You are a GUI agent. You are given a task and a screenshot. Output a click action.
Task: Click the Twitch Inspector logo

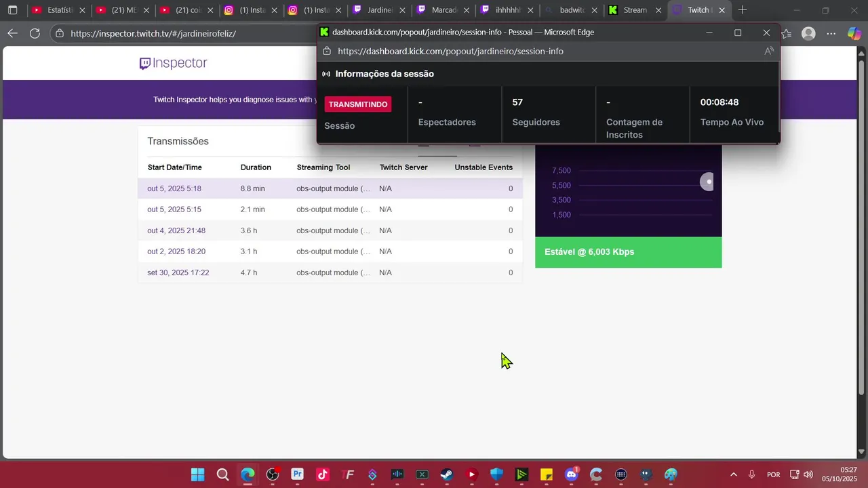point(173,63)
